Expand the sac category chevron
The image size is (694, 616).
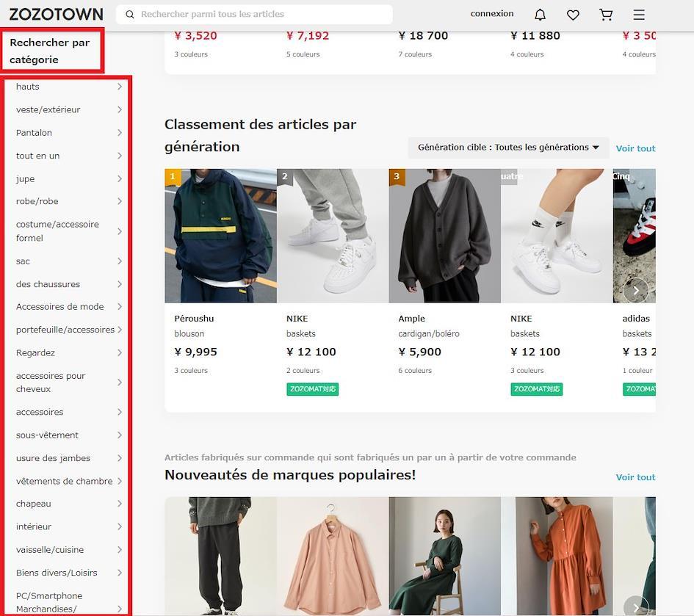[120, 261]
